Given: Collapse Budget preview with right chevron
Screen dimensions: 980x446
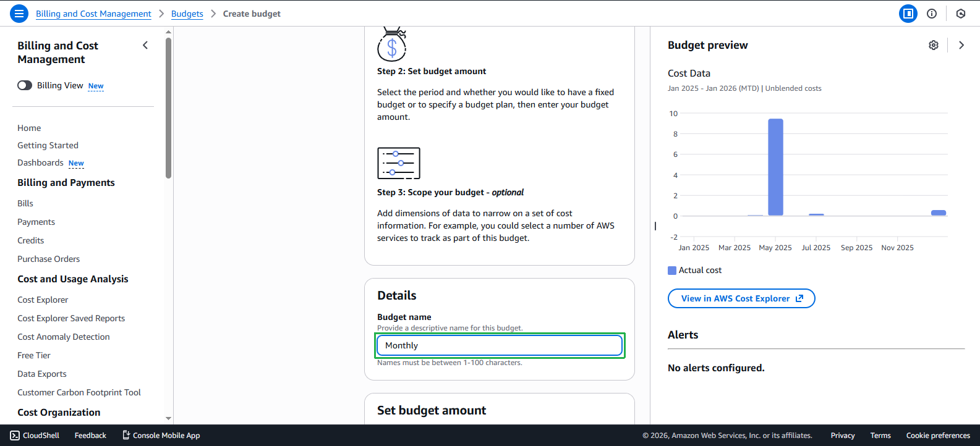Looking at the screenshot, I should [961, 45].
